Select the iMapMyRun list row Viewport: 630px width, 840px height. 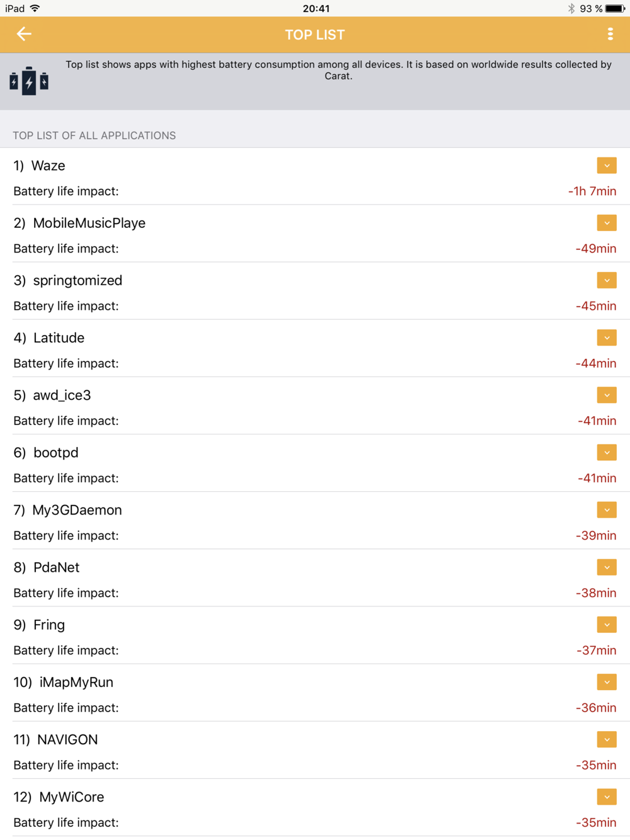click(76, 682)
